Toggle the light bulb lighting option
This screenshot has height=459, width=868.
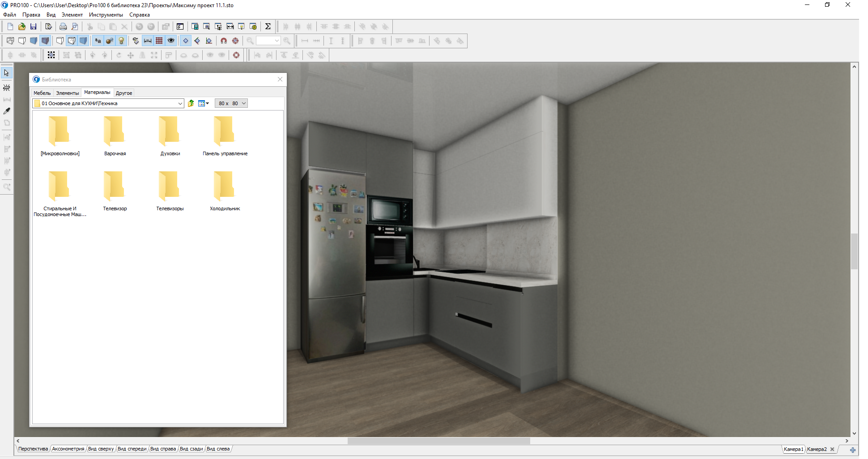click(121, 41)
